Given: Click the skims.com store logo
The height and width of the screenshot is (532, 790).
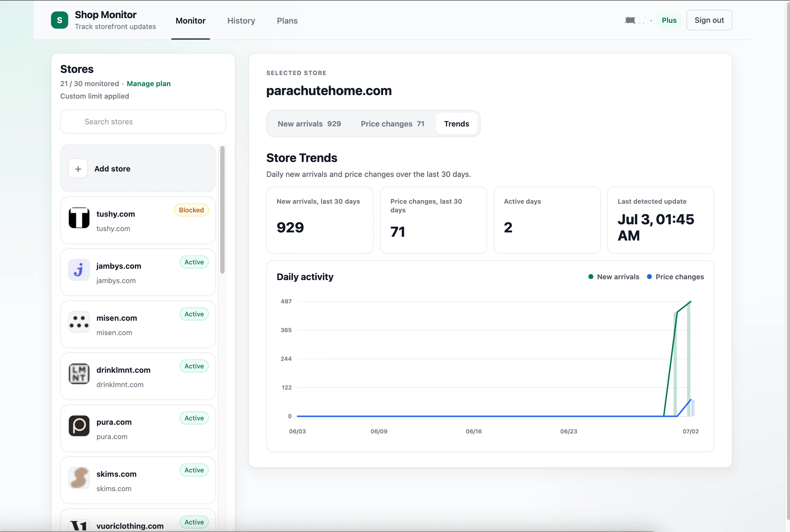Looking at the screenshot, I should tap(79, 477).
